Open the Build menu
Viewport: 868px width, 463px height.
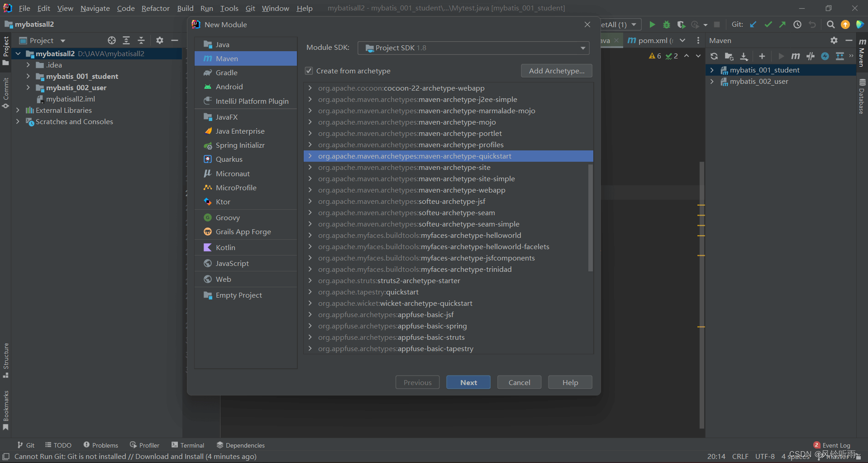tap(185, 8)
